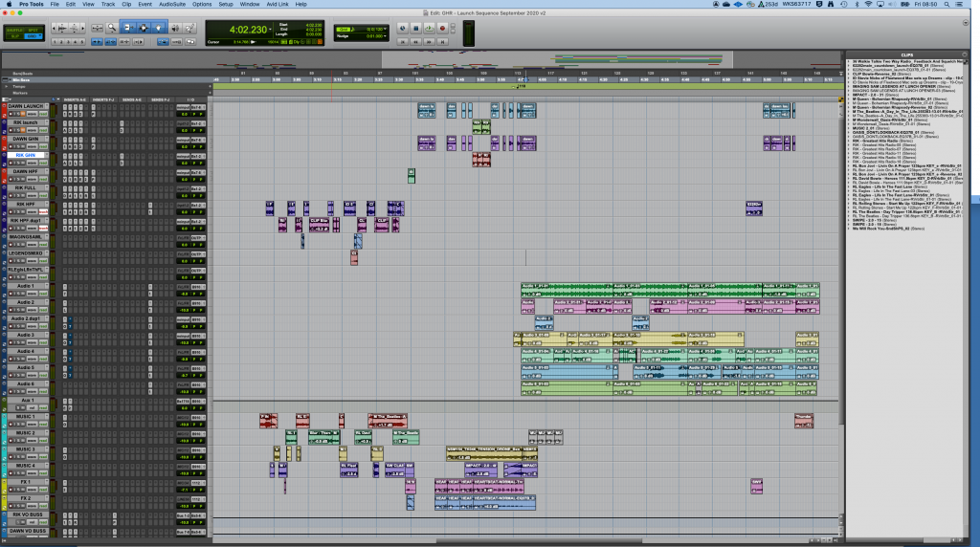Viewport: 980px width, 547px height.
Task: Click the Rewind transport button
Action: click(x=415, y=42)
